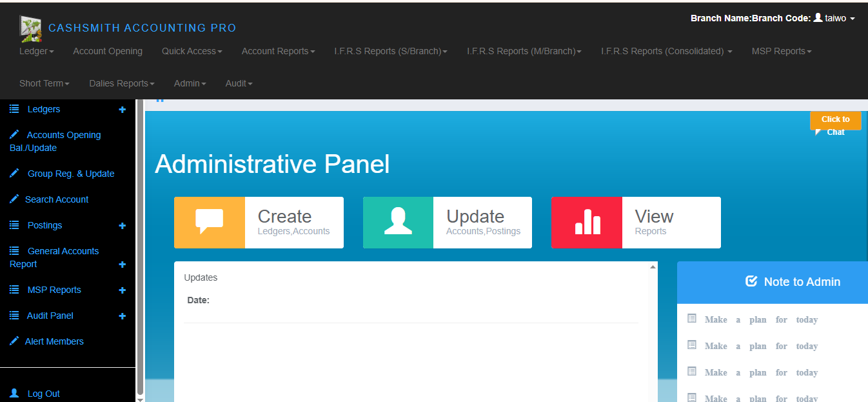Click the red View bar-chart icon
Screen dimensions: 868x402
point(587,223)
